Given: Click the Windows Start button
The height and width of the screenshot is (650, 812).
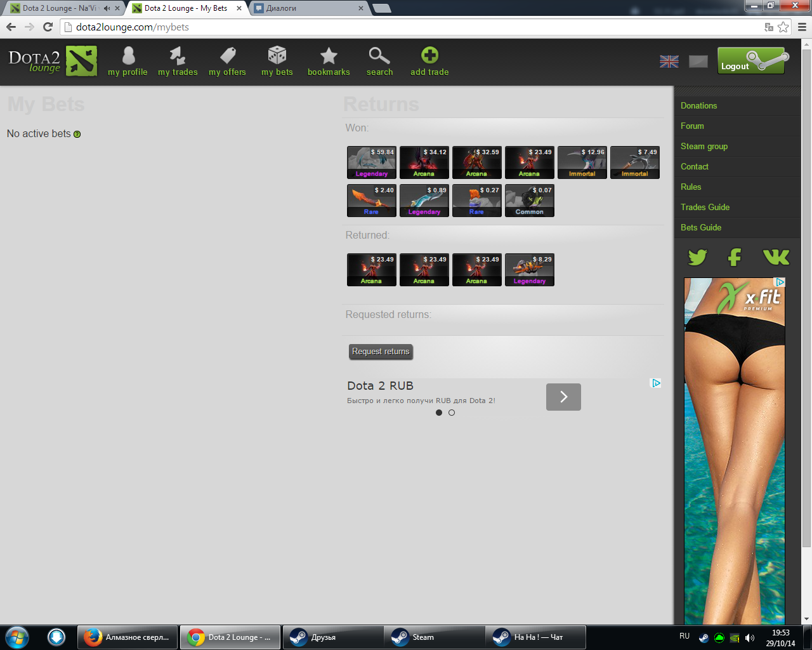Looking at the screenshot, I should pos(17,637).
